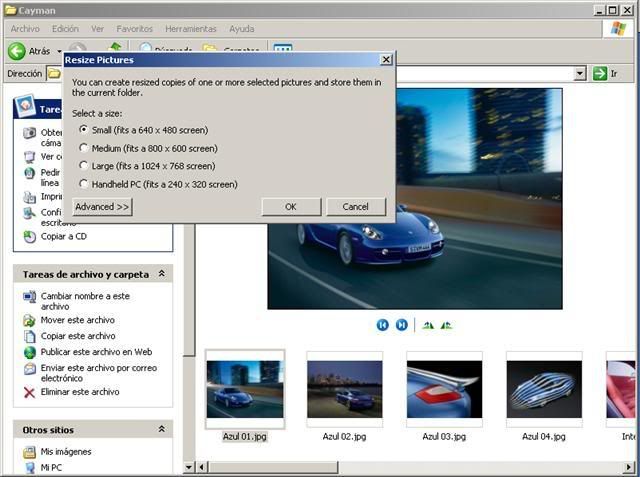Image resolution: width=640 pixels, height=477 pixels.
Task: Click the Windows logo in the menu bar corner
Action: [x=618, y=29]
